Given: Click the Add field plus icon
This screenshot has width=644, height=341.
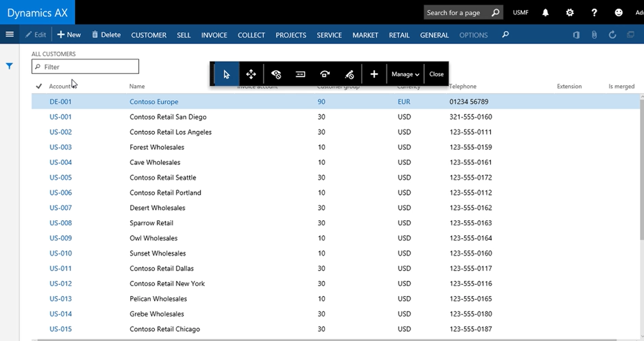Looking at the screenshot, I should [x=374, y=74].
